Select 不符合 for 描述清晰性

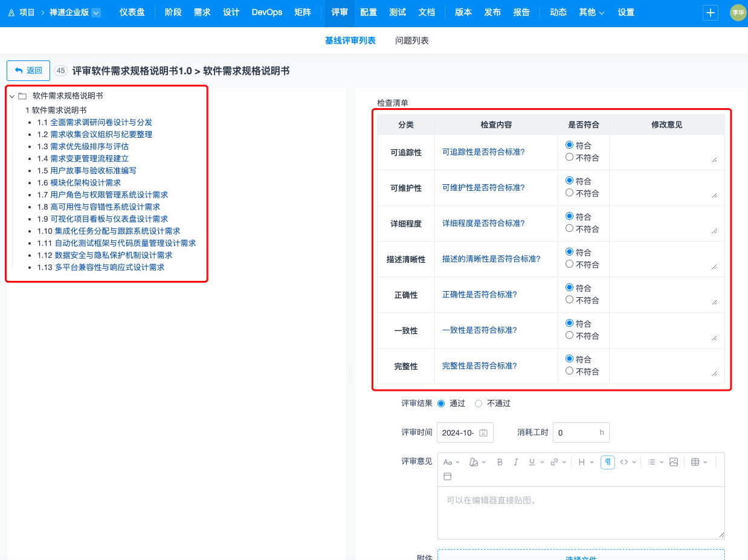(x=569, y=264)
